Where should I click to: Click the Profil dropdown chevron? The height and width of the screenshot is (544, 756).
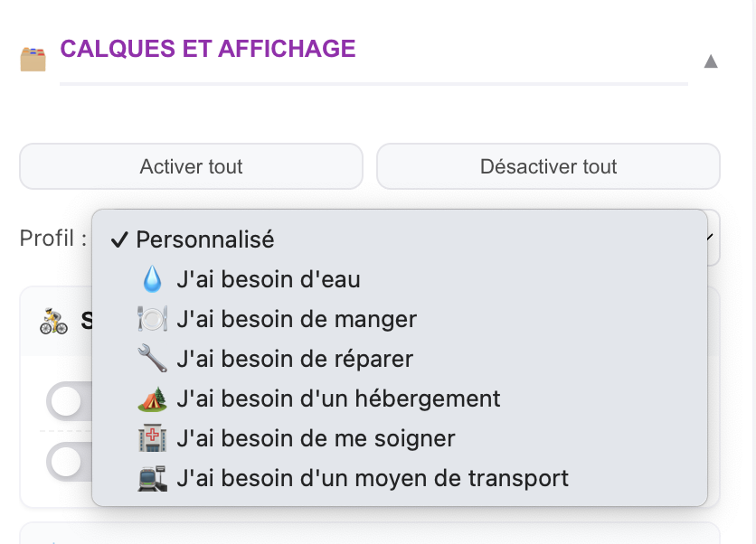pos(711,238)
